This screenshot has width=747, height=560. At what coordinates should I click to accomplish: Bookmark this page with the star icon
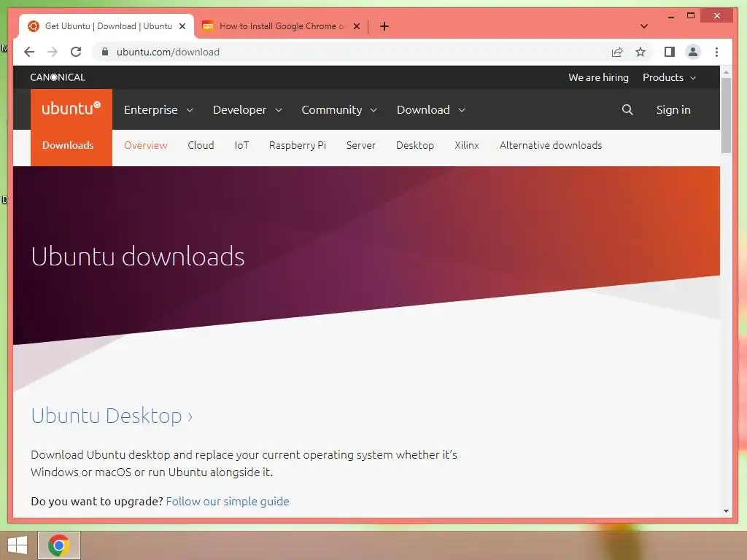[x=640, y=52]
